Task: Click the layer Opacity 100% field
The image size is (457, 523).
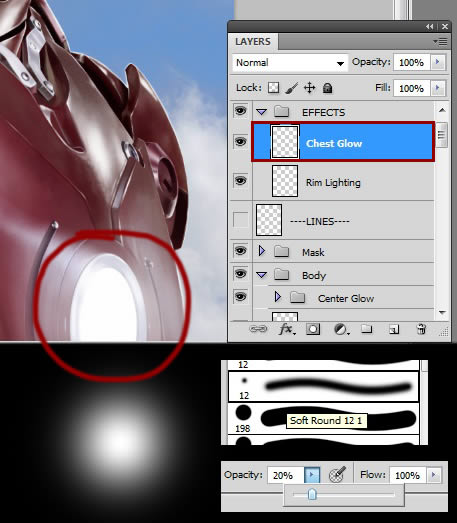Action: click(412, 62)
